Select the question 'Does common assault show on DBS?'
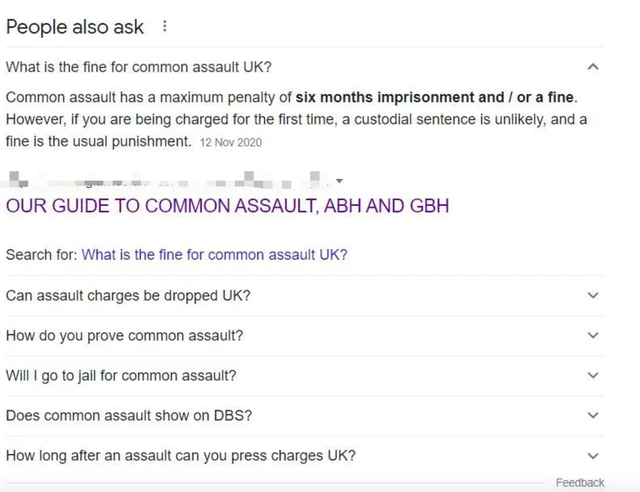The width and height of the screenshot is (640, 492). click(126, 415)
